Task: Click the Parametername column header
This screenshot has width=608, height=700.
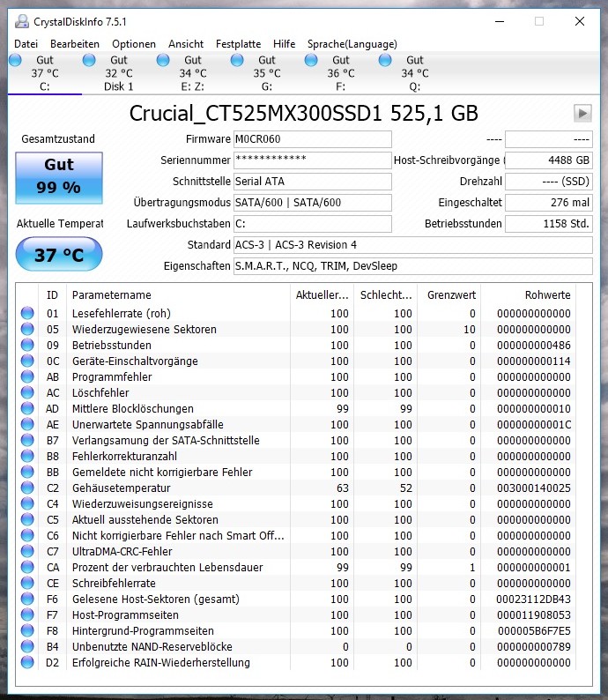Action: pos(178,295)
